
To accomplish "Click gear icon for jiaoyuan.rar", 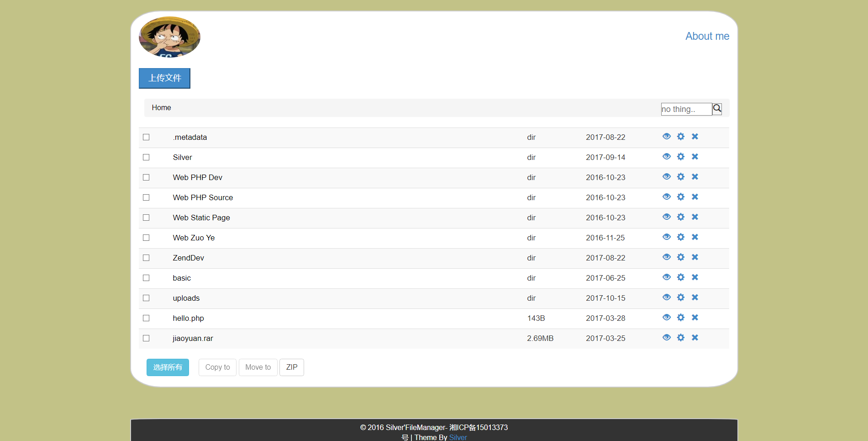I will pos(681,338).
